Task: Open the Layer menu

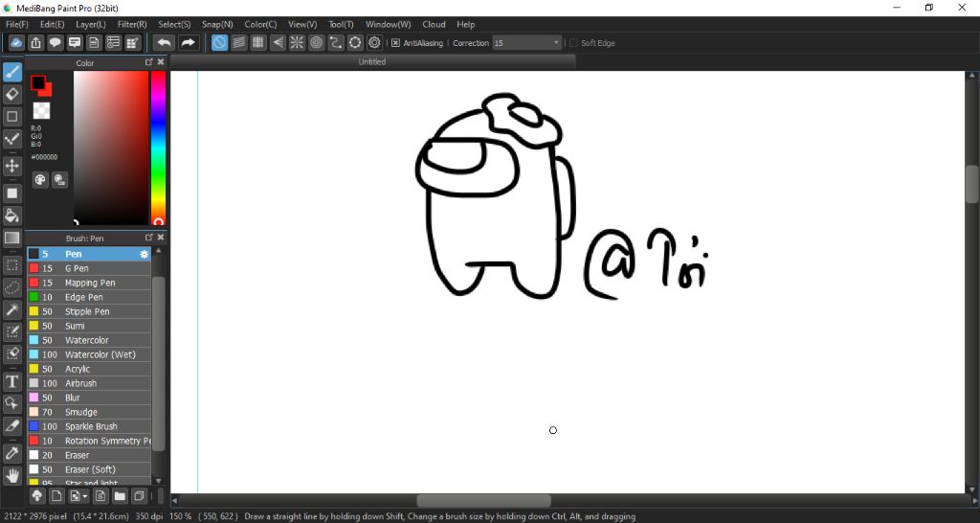Action: [x=91, y=24]
